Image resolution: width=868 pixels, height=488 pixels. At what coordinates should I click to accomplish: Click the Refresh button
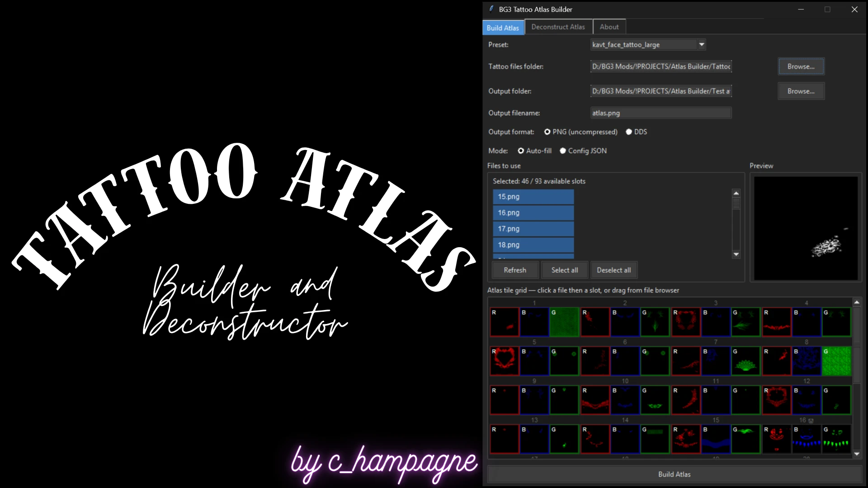[515, 270]
